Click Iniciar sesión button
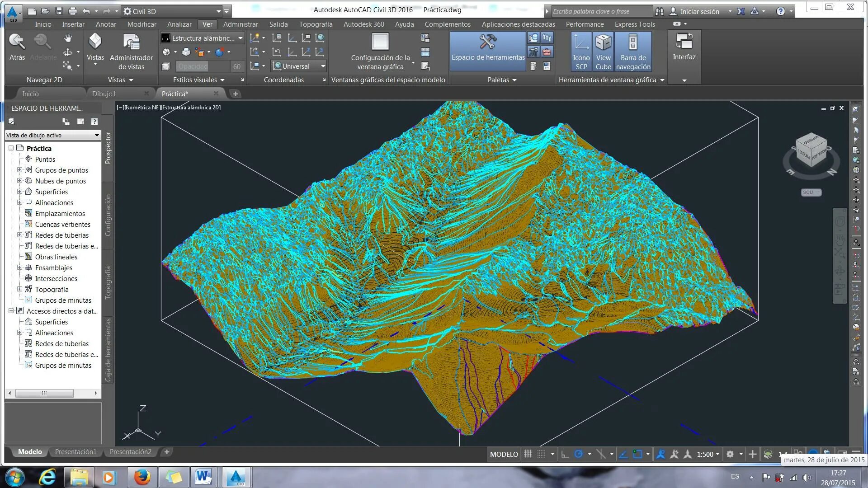Screen dimensions: 868x488 click(x=699, y=11)
